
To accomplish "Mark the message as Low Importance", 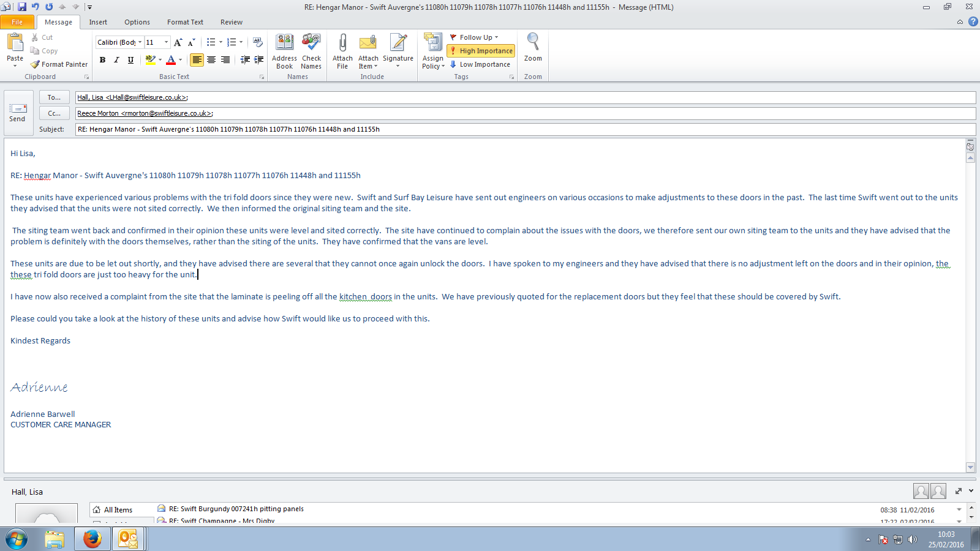I will pos(480,64).
